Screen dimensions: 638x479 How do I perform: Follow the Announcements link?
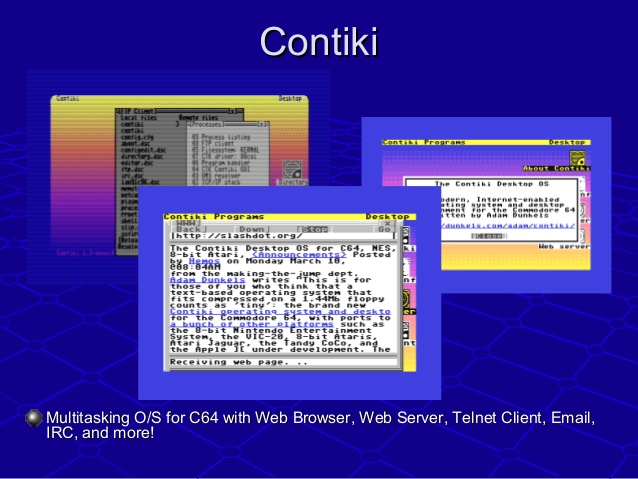pos(299,255)
